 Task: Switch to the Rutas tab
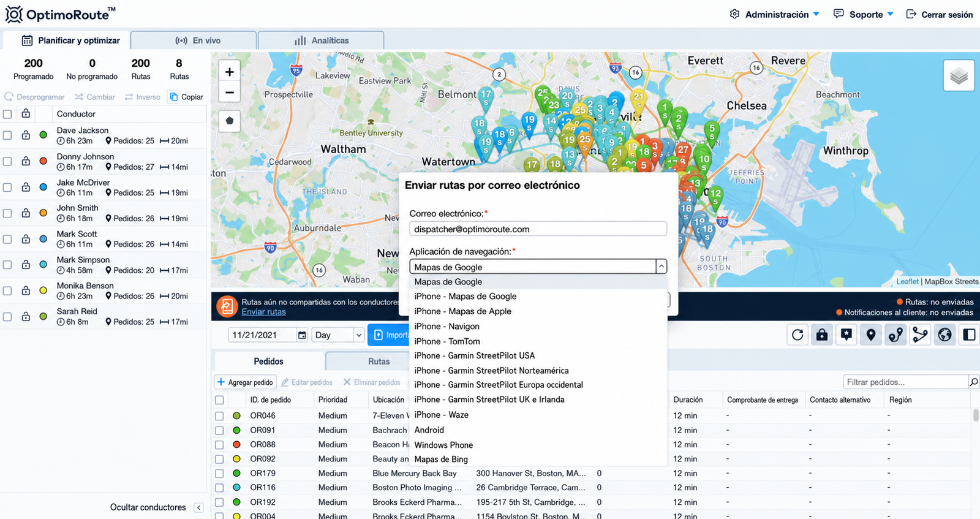(379, 362)
